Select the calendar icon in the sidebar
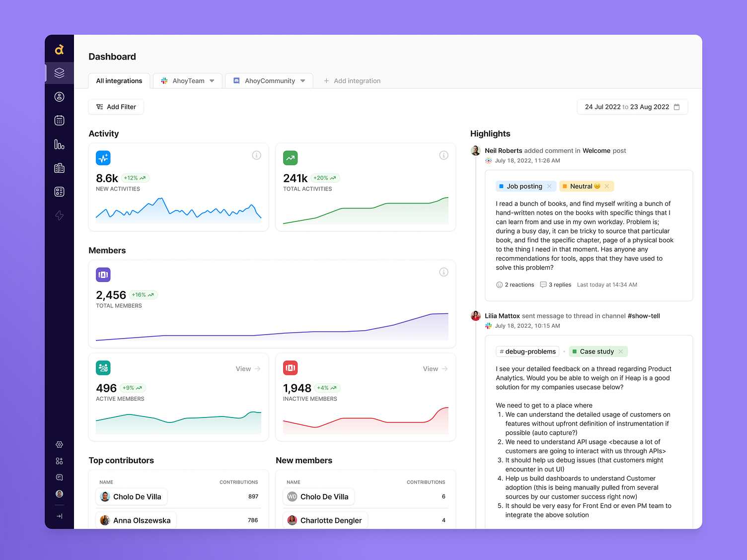Image resolution: width=747 pixels, height=560 pixels. (59, 120)
